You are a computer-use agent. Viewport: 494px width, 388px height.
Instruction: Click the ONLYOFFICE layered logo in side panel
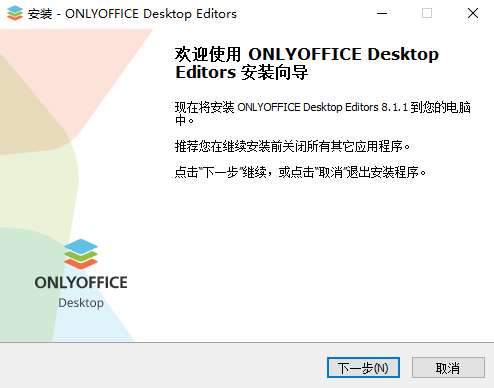pos(81,254)
